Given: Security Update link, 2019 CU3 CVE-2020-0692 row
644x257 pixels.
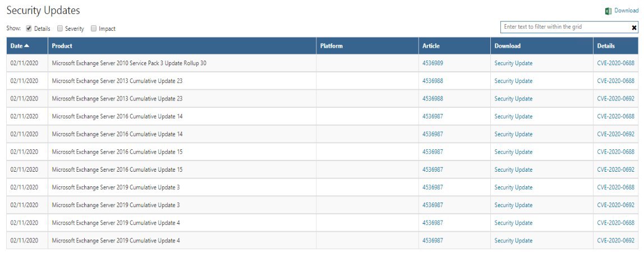Looking at the screenshot, I should click(x=513, y=205).
